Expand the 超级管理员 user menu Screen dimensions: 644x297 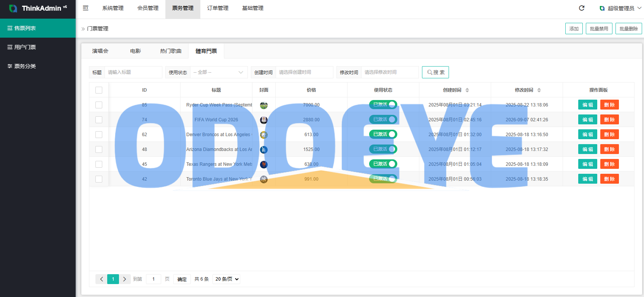pyautogui.click(x=620, y=8)
